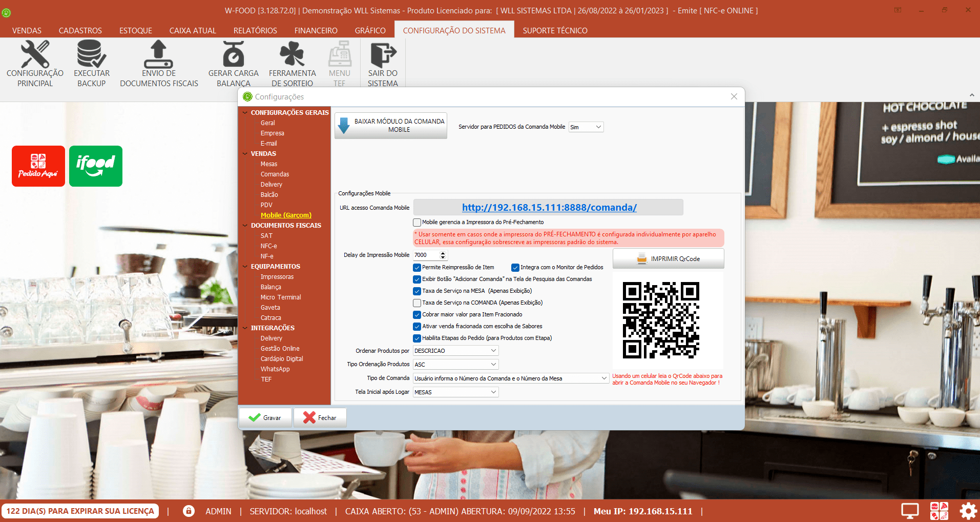Image resolution: width=980 pixels, height=522 pixels.
Task: Increase Delay de Impressão Mobile stepper
Action: [x=443, y=253]
